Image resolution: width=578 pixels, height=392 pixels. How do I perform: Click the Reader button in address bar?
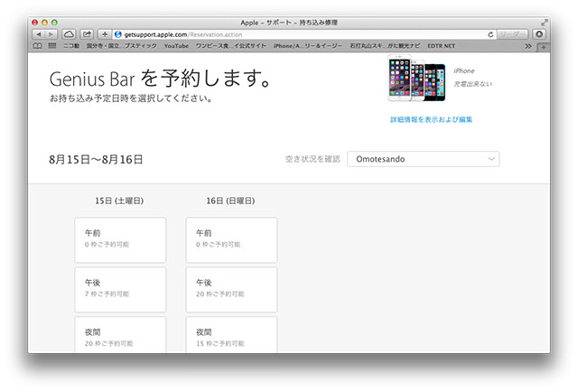pyautogui.click(x=512, y=34)
